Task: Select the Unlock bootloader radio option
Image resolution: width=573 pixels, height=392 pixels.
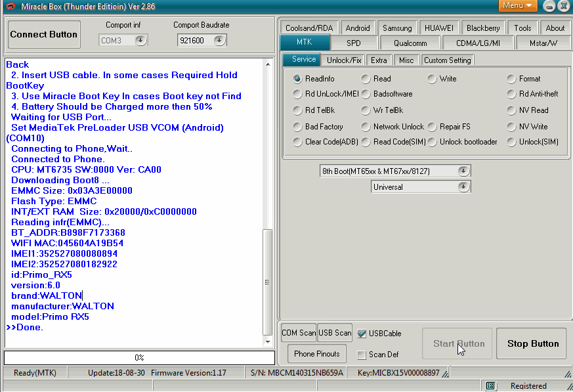Action: click(432, 142)
